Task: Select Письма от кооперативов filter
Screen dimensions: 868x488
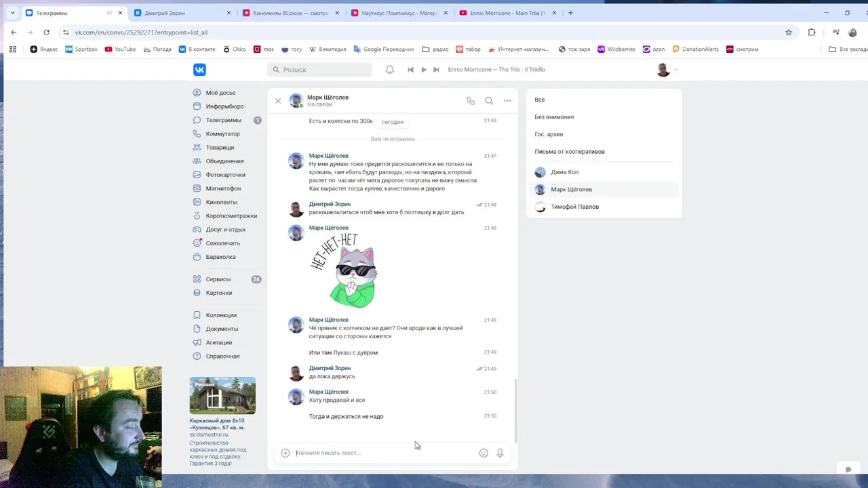Action: [604, 152]
